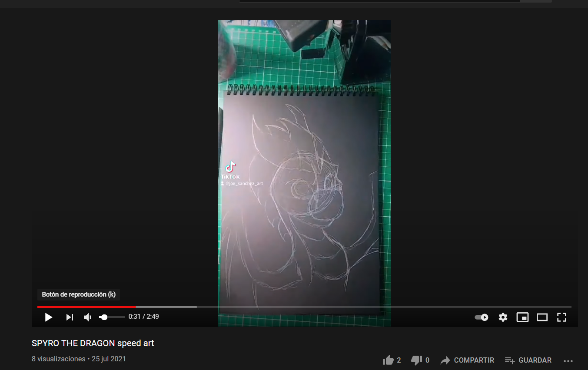588x370 pixels.
Task: Enter fullscreen mode
Action: (x=561, y=317)
